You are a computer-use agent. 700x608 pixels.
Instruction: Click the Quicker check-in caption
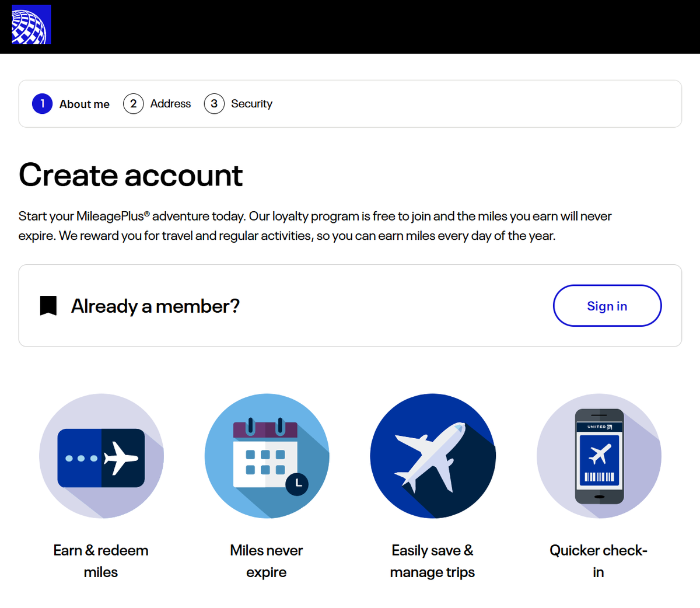[x=598, y=561]
